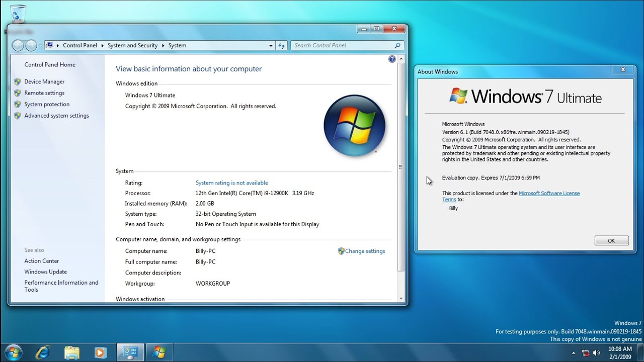This screenshot has width=644, height=362.
Task: Open the blue Help question mark
Action: click(x=392, y=59)
